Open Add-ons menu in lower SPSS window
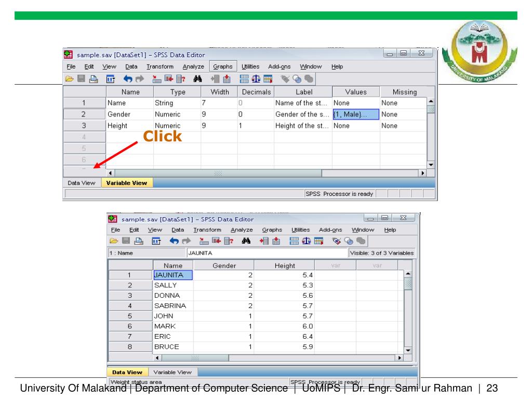The image size is (532, 399). (x=330, y=230)
